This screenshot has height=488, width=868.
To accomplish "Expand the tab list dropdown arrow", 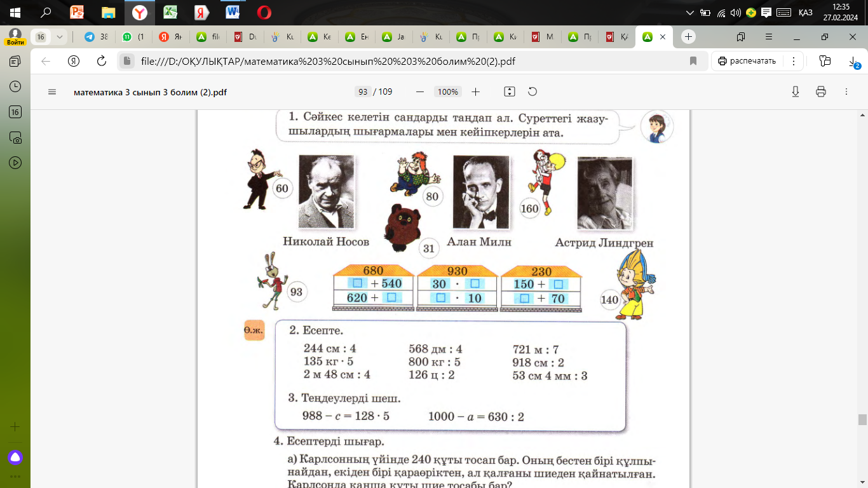I will click(x=60, y=37).
